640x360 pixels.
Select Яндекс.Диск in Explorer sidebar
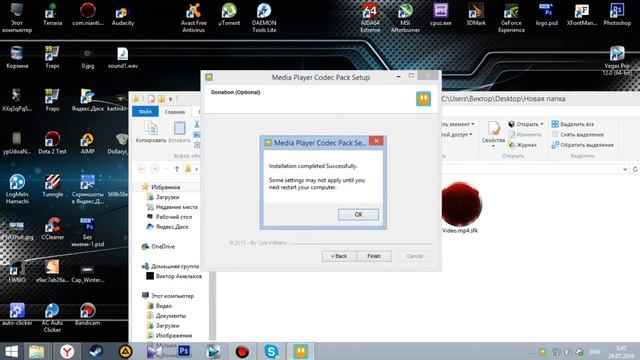pos(167,227)
